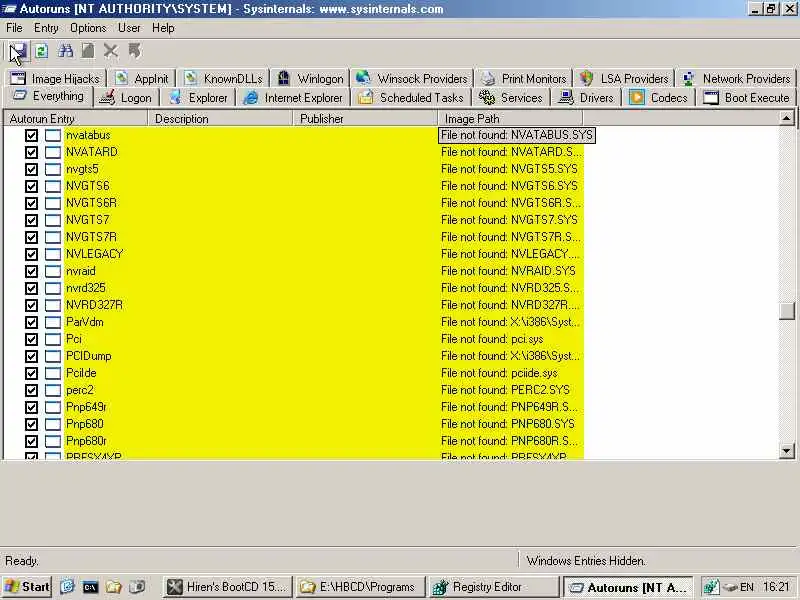Click the vertical scrollbar thumb
Image resolution: width=800 pixels, height=600 pixels.
(787, 311)
